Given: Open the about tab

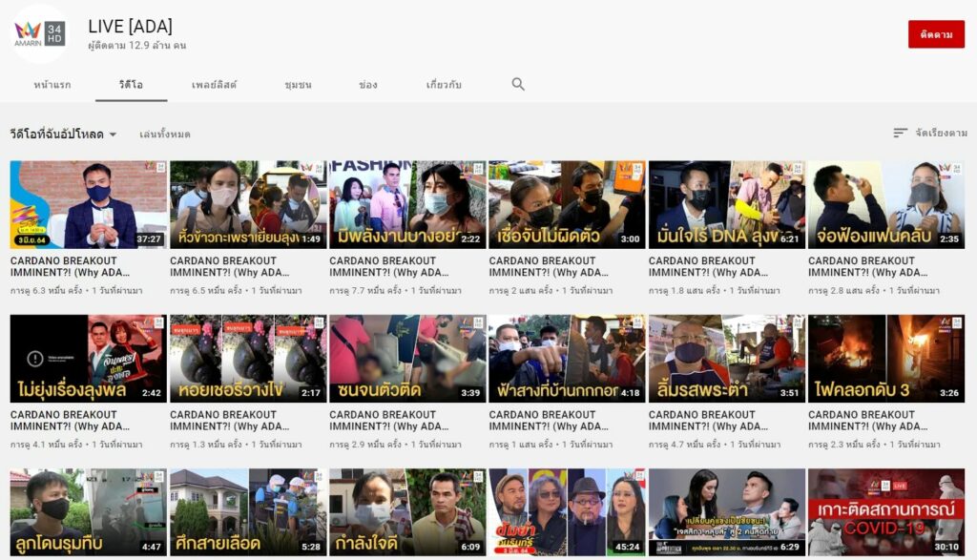Looking at the screenshot, I should (x=444, y=85).
